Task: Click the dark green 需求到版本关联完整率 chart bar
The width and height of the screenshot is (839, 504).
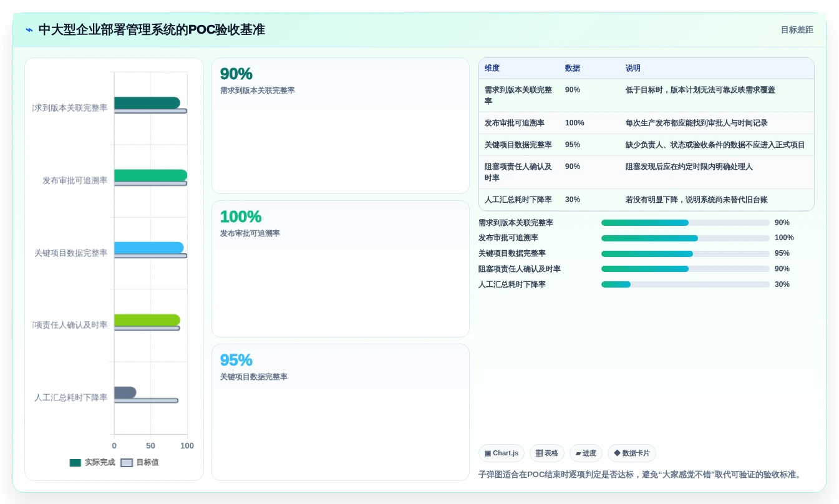Action: (147, 103)
